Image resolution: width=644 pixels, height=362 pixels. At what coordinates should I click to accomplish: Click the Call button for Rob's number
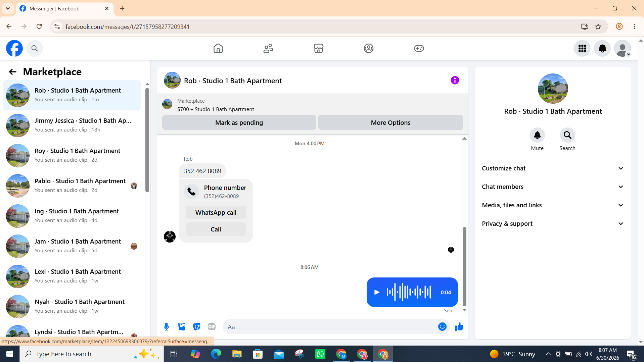click(216, 229)
